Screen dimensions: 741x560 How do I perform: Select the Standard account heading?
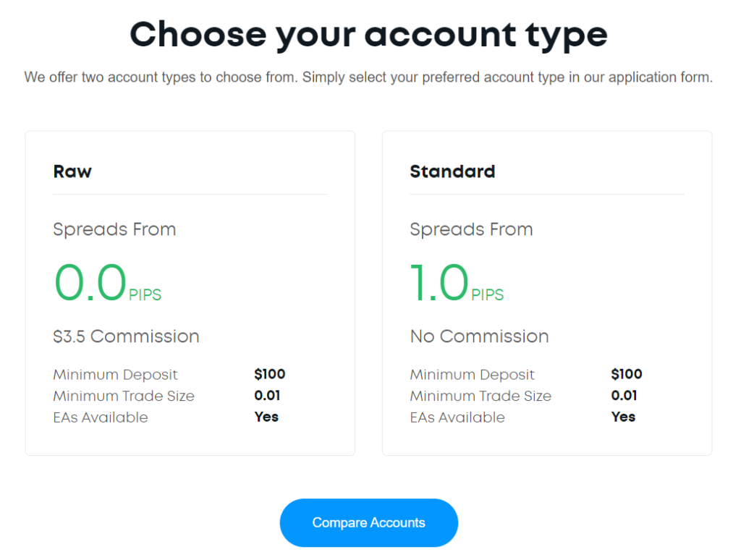pyautogui.click(x=452, y=171)
